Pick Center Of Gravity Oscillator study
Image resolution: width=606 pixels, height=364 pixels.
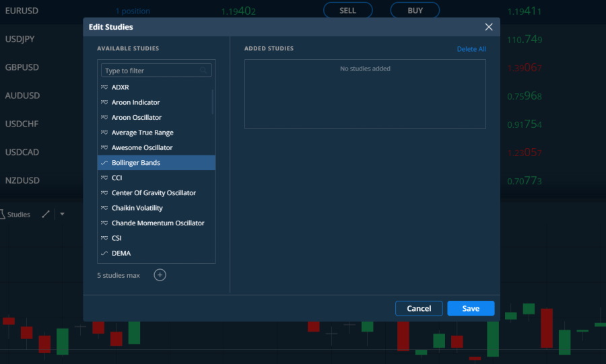156,192
